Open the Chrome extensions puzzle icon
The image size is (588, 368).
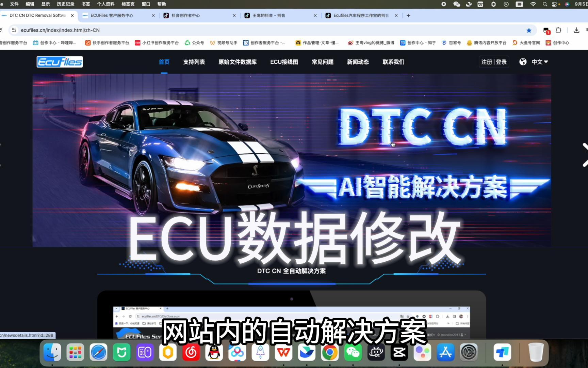coord(558,30)
